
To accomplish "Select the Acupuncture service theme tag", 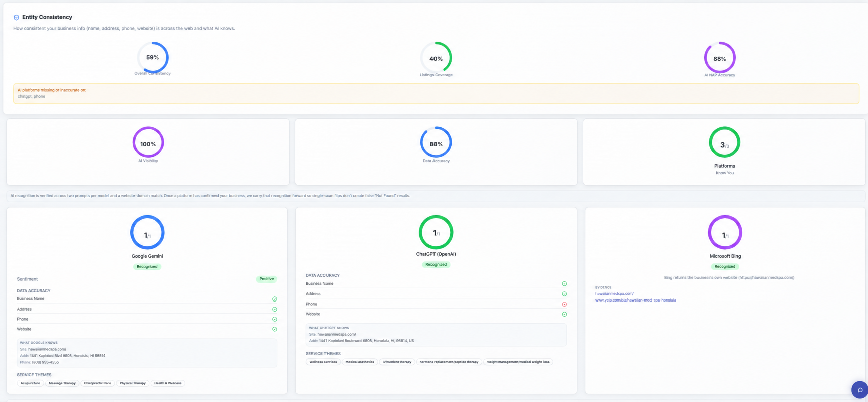I will click(x=30, y=383).
